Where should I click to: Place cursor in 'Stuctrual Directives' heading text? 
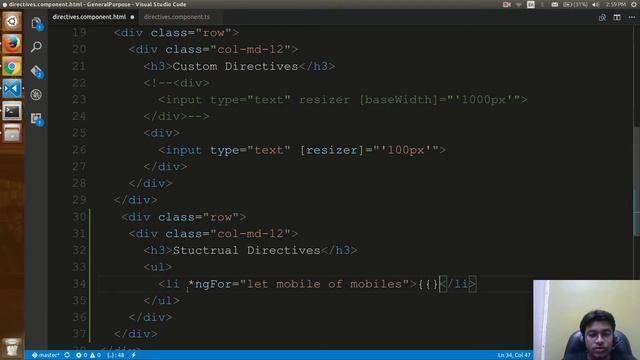pyautogui.click(x=247, y=250)
